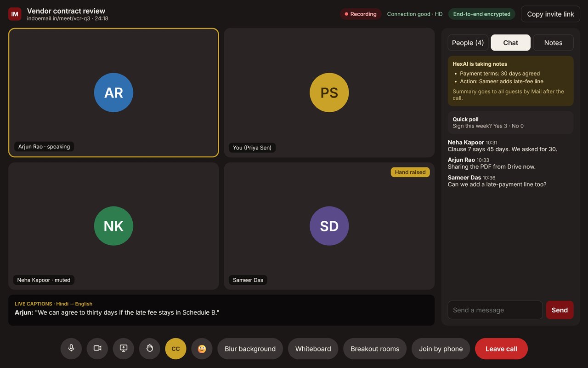
Task: Open Breakout rooms
Action: coord(375,349)
